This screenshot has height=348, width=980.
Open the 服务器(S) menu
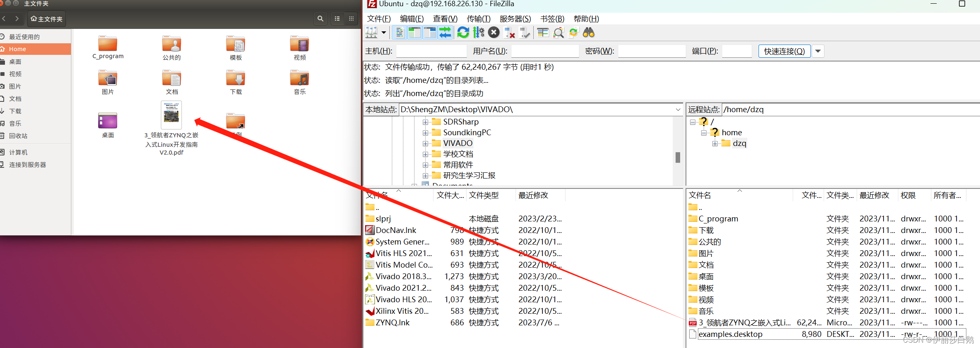[x=515, y=19]
